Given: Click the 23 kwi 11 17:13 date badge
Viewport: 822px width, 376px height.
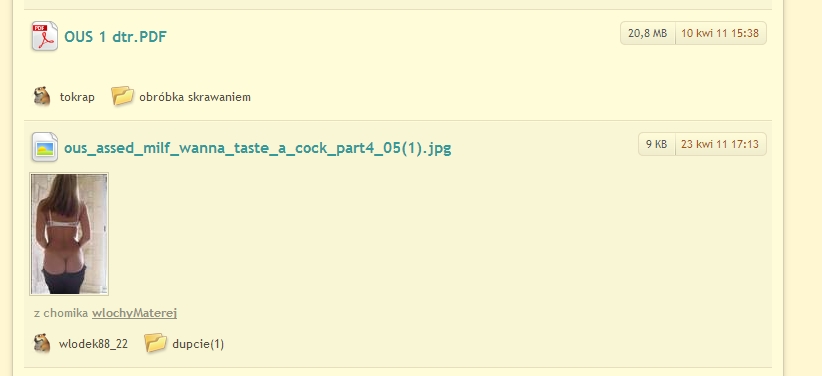Looking at the screenshot, I should coord(720,144).
